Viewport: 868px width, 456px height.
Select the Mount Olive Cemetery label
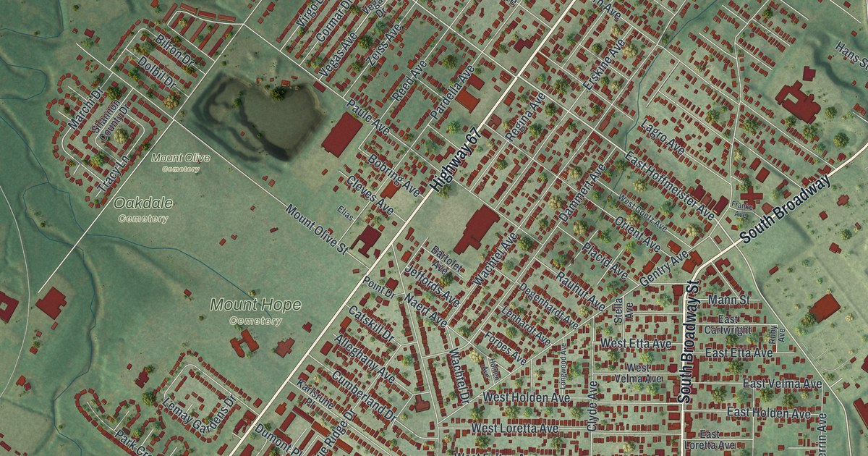pos(181,162)
